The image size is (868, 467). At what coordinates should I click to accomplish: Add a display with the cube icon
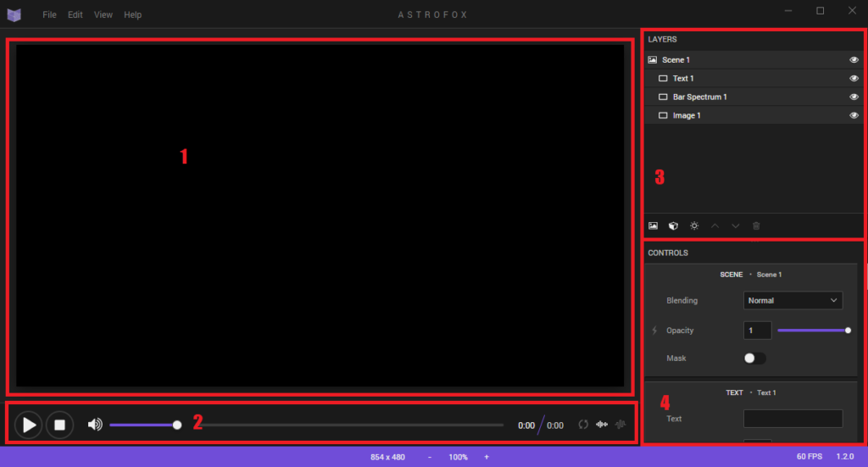(x=673, y=225)
